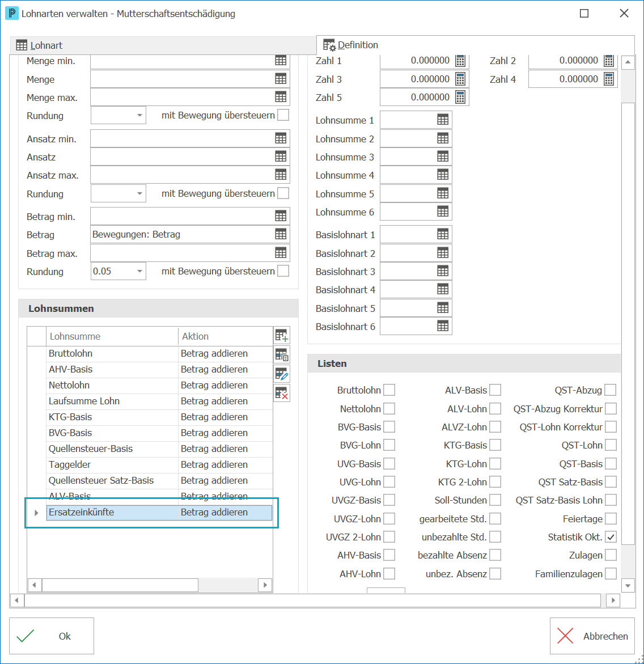Open the table picker for Menge

coord(281,79)
